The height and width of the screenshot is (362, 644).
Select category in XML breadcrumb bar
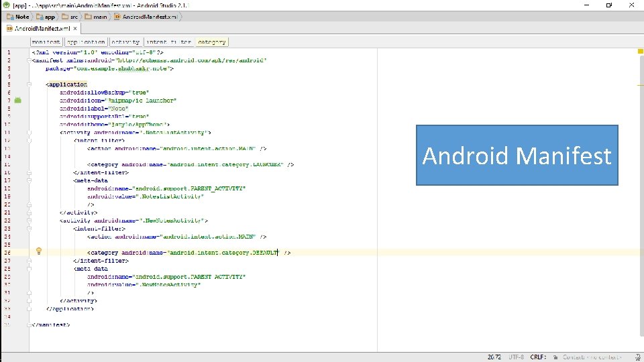212,42
